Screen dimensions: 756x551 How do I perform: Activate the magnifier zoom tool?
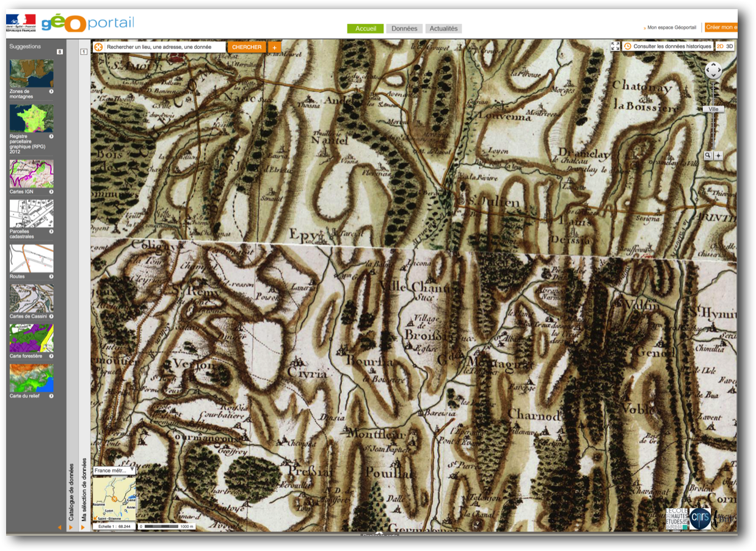pos(708,156)
